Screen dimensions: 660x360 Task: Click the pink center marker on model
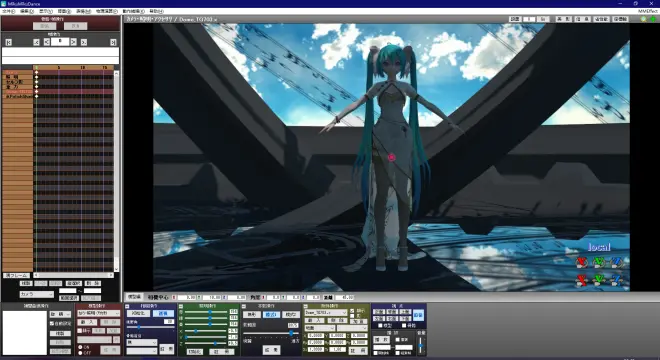coord(391,157)
